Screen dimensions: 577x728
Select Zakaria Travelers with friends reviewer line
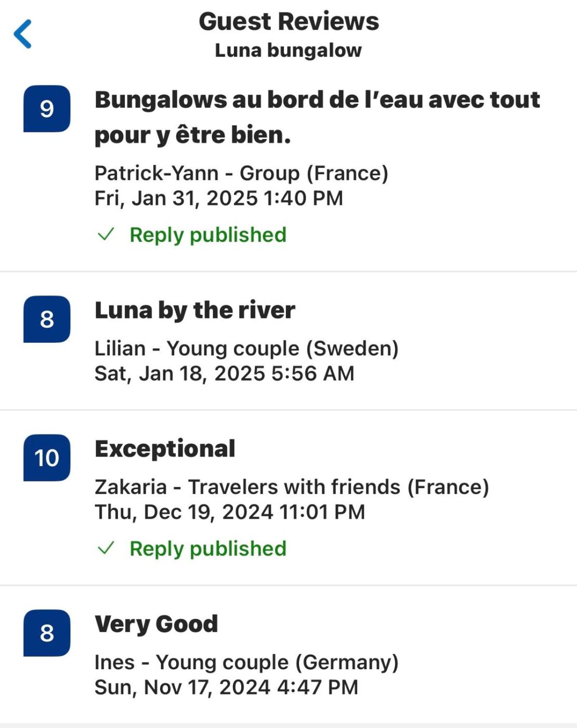[292, 487]
